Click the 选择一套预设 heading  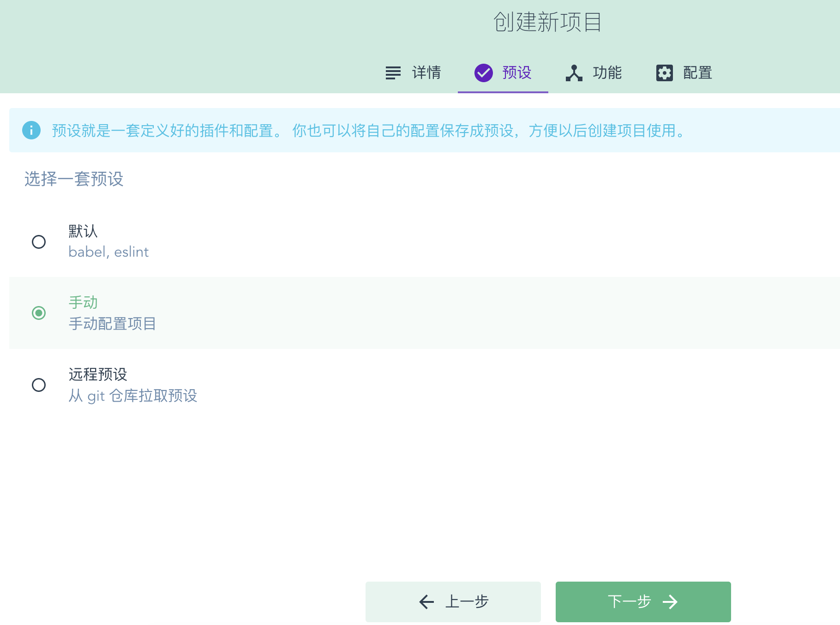(x=74, y=179)
